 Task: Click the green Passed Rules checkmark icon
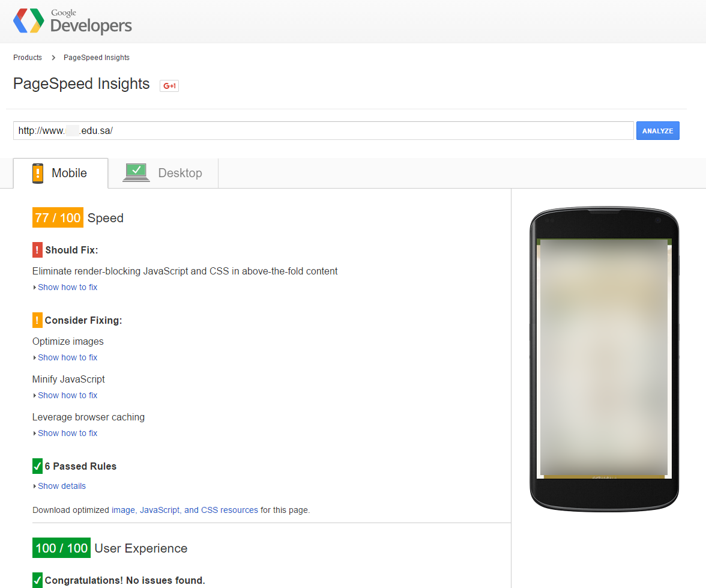[37, 466]
